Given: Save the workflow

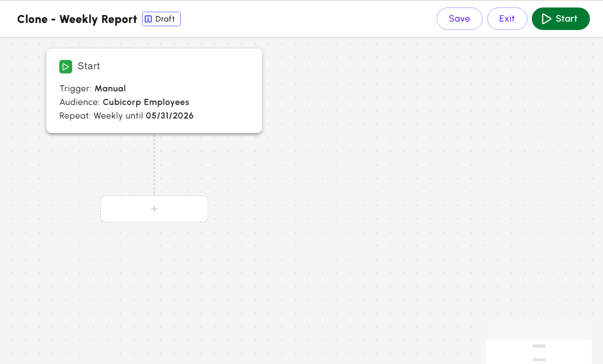Looking at the screenshot, I should click(459, 19).
